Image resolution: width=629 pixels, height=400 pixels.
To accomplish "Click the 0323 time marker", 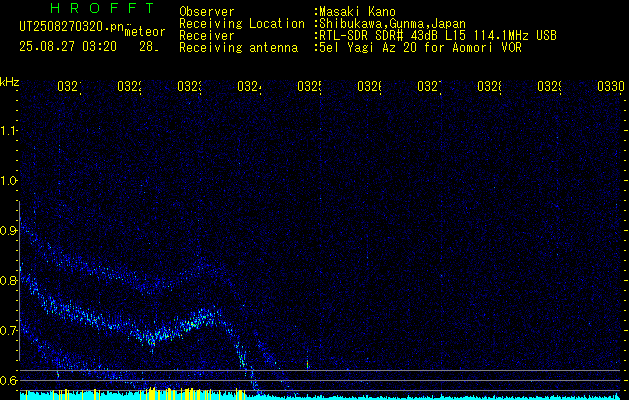I will click(190, 86).
